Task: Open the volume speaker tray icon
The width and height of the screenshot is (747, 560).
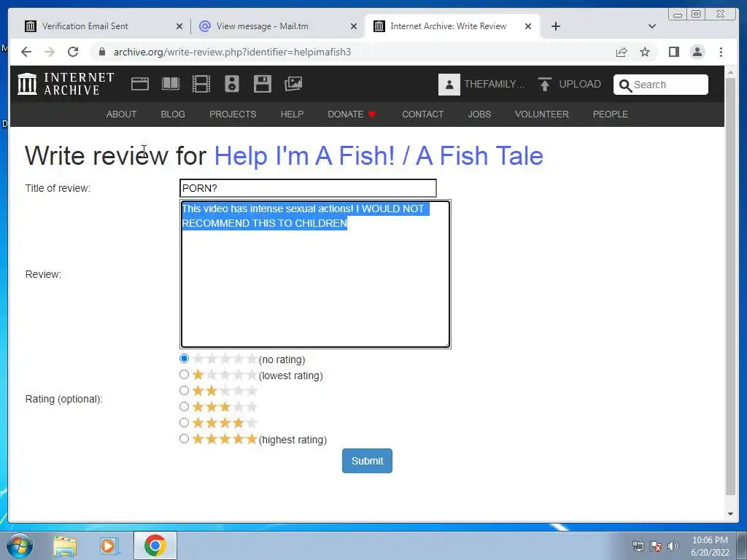Action: tap(673, 546)
